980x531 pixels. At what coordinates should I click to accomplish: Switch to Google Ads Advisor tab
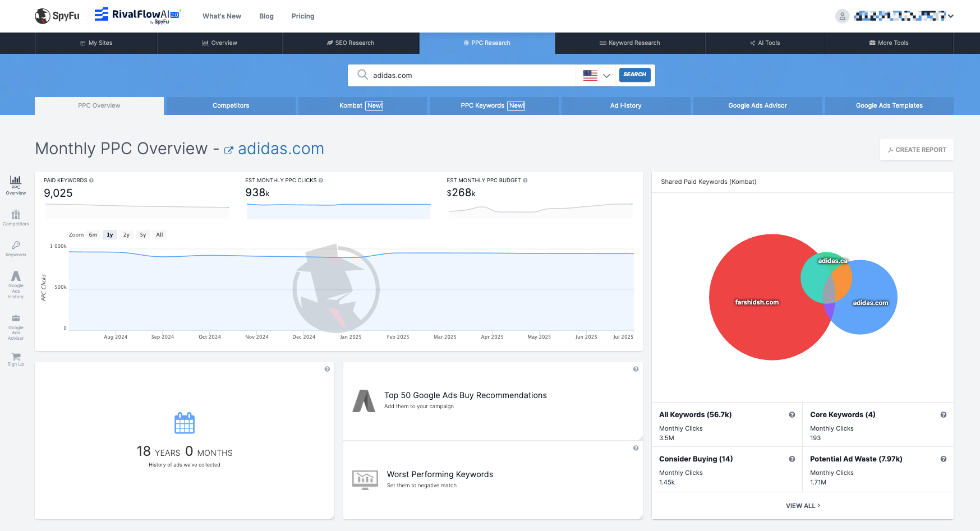[x=757, y=105]
